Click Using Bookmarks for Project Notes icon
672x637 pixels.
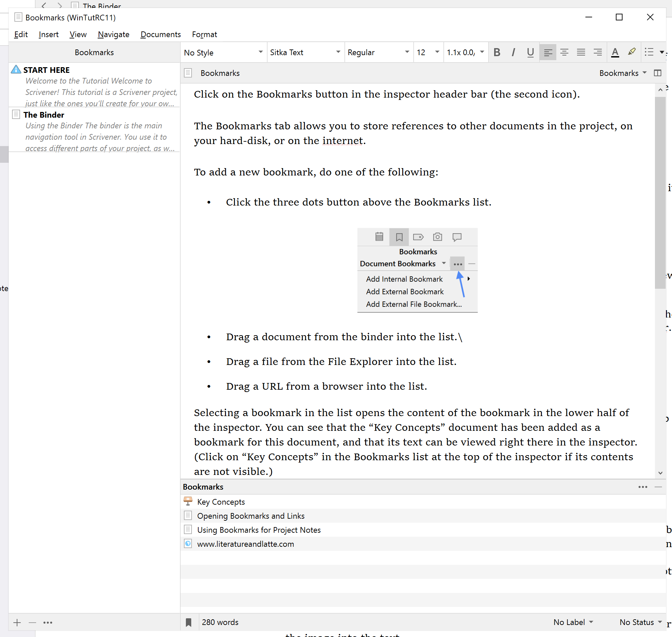(188, 530)
